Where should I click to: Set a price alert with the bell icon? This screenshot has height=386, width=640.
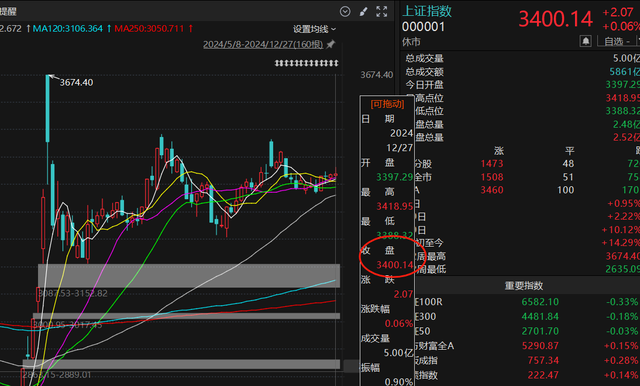(585, 41)
